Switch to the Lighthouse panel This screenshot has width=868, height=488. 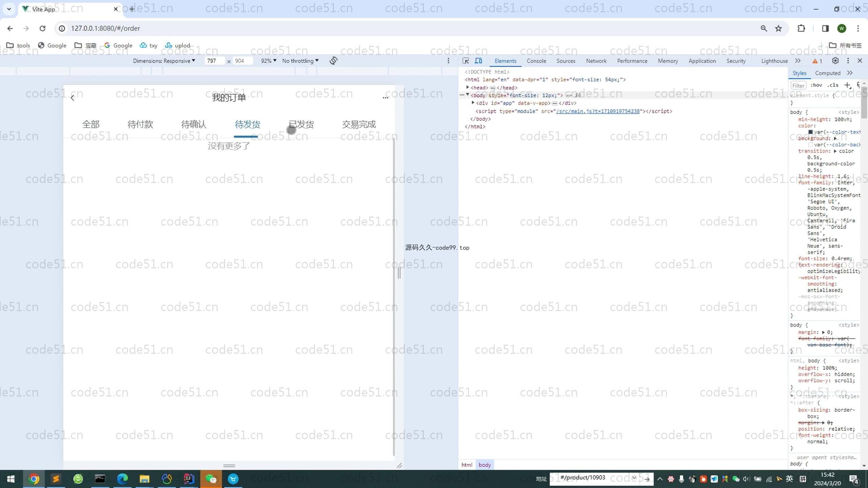[774, 61]
